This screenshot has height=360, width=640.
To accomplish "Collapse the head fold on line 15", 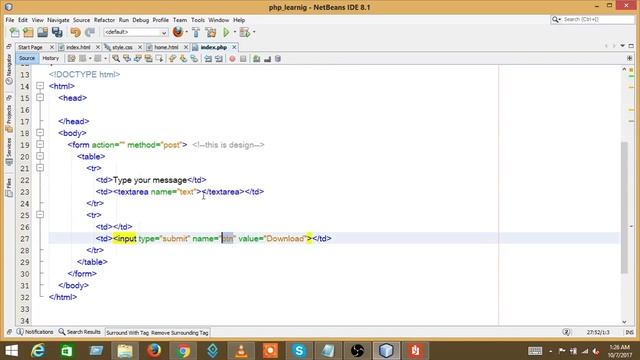I will pos(40,98).
